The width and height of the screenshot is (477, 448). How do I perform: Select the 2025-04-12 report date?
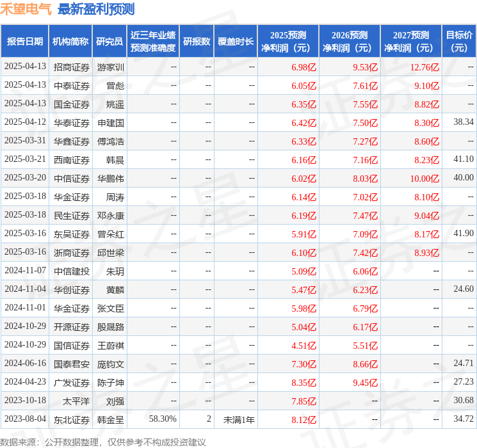click(x=25, y=122)
